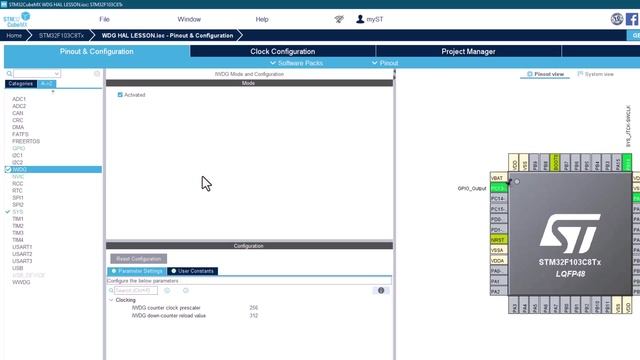Image resolution: width=640 pixels, height=360 pixels.
Task: Open the User Constants tab
Action: [x=192, y=271]
